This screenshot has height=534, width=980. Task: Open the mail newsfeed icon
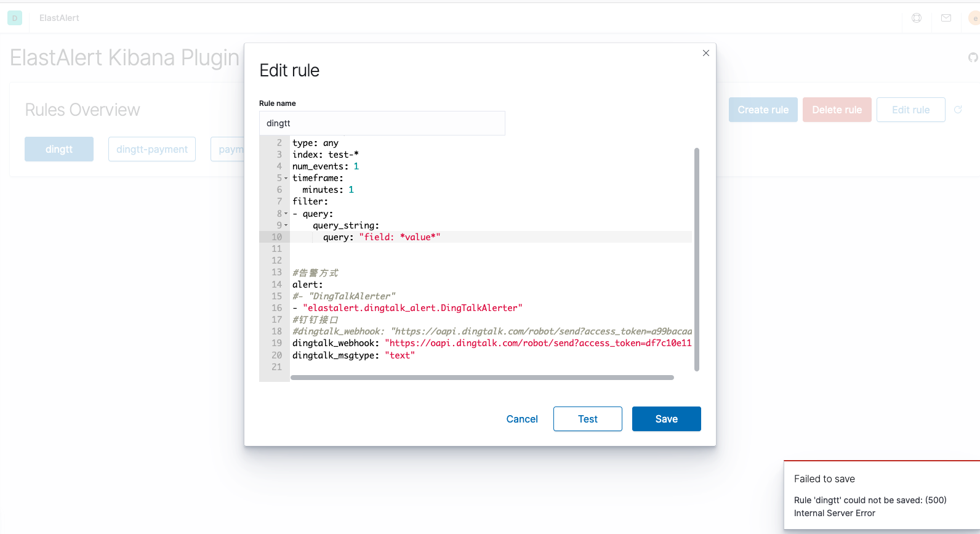[946, 18]
